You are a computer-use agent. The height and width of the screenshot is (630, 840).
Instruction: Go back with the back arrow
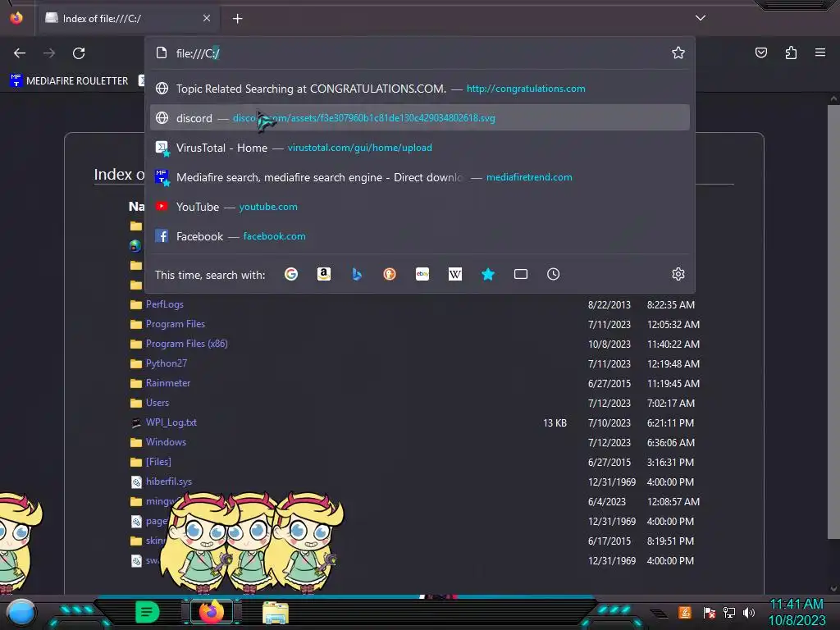coord(20,53)
